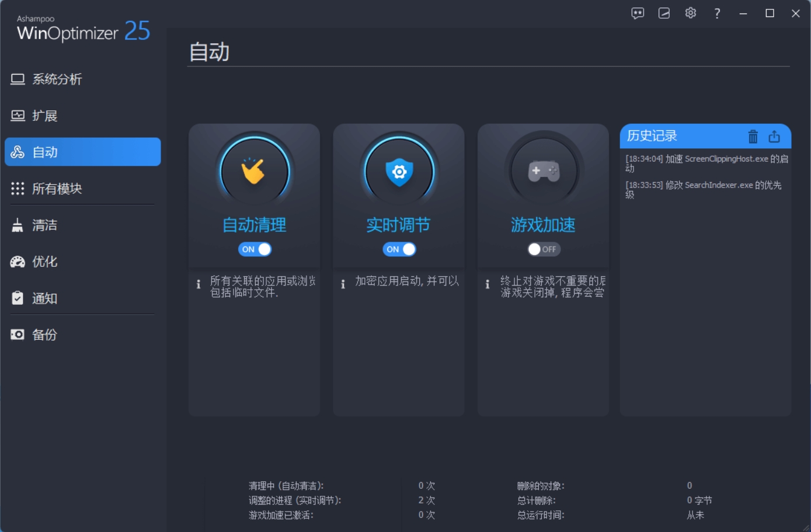Turn off the 自动清理 switch

(255, 249)
